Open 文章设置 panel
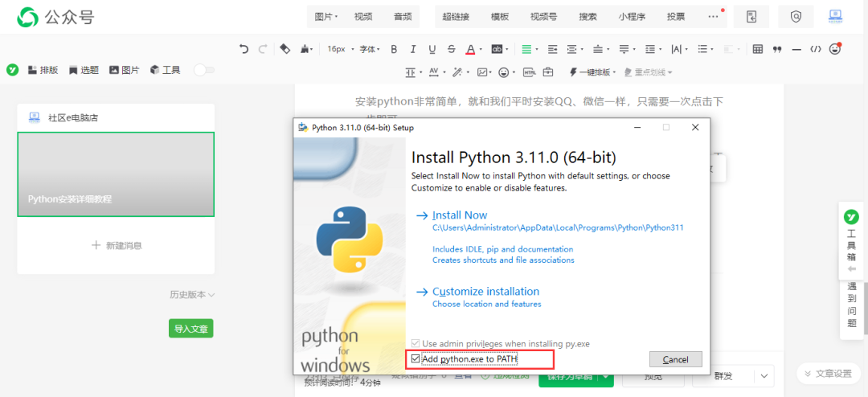This screenshot has height=397, width=868. [x=828, y=374]
